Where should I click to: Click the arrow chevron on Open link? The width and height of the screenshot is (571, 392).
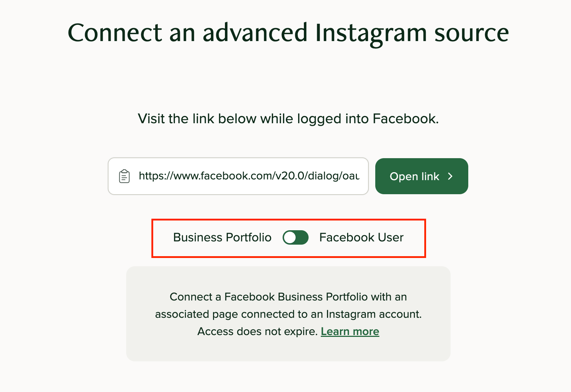click(x=450, y=176)
